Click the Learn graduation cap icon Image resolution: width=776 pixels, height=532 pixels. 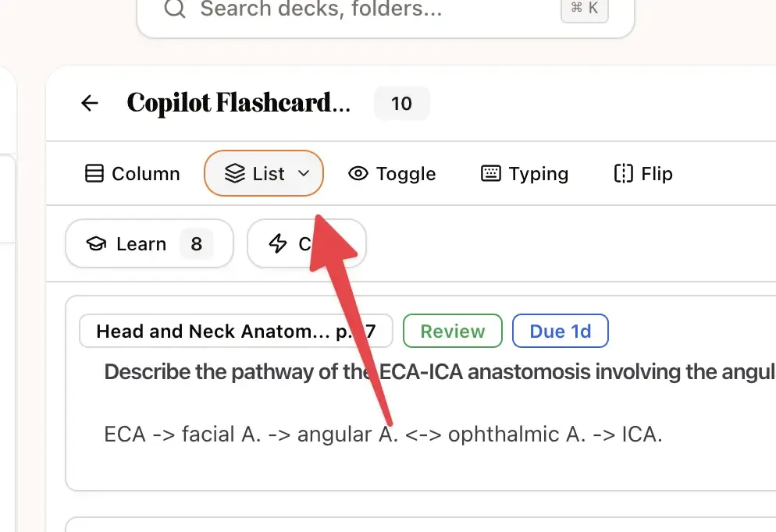pos(96,243)
